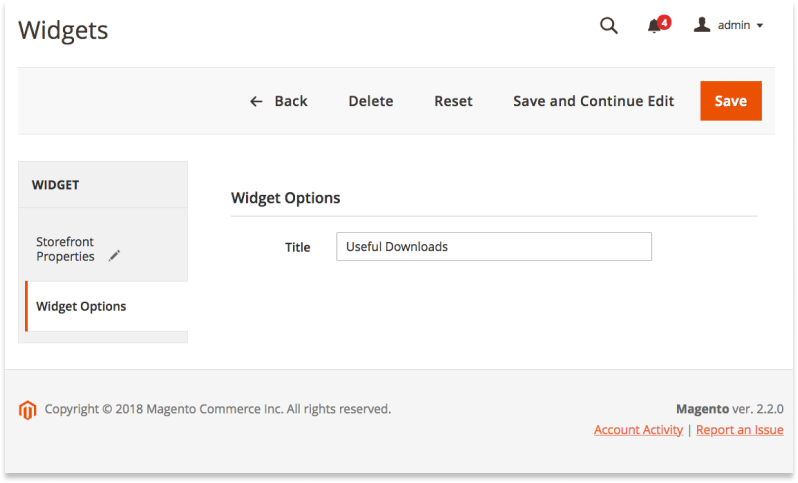Click the orange Magento logo in footer

pos(27,410)
